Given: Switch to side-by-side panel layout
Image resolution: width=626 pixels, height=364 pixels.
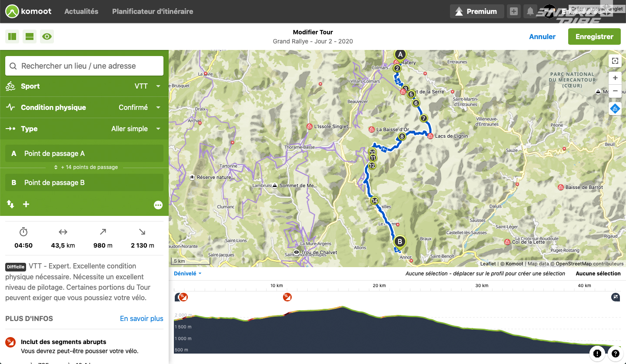Looking at the screenshot, I should [12, 36].
